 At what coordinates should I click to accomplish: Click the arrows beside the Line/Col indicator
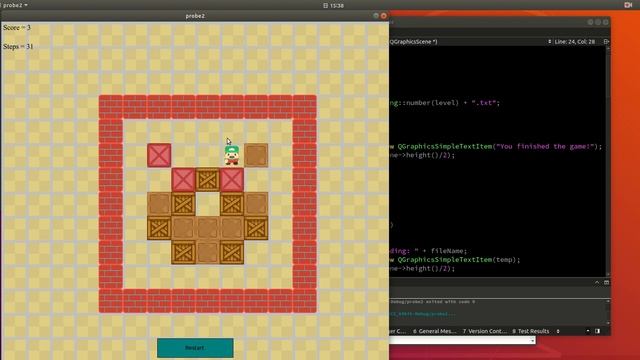549,42
